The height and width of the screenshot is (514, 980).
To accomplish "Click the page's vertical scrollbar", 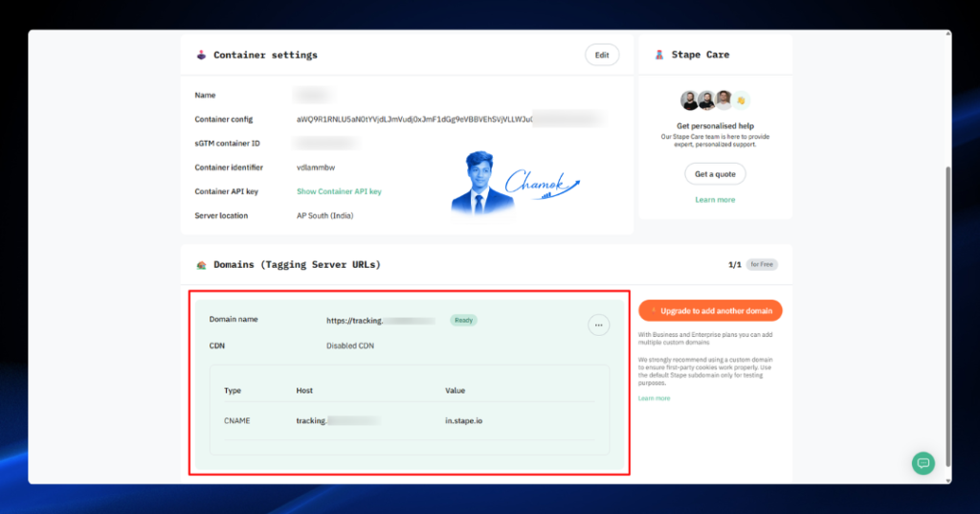I will (948, 316).
